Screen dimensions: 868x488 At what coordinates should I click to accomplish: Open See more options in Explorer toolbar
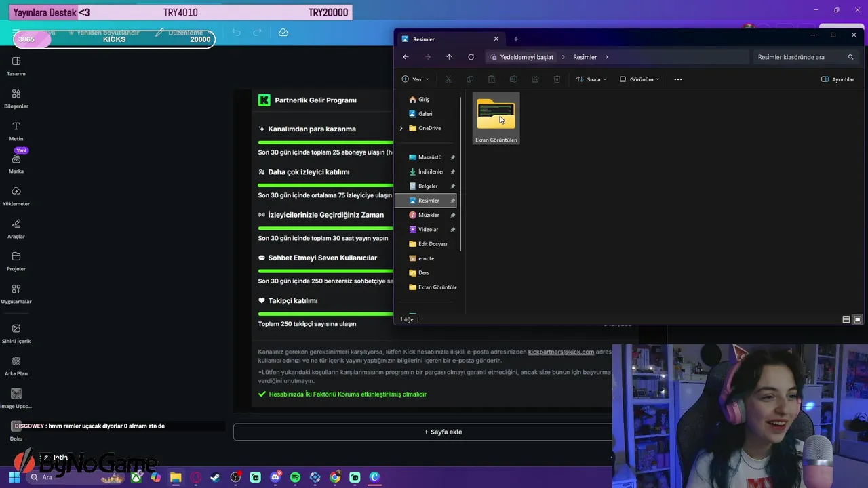pos(677,79)
